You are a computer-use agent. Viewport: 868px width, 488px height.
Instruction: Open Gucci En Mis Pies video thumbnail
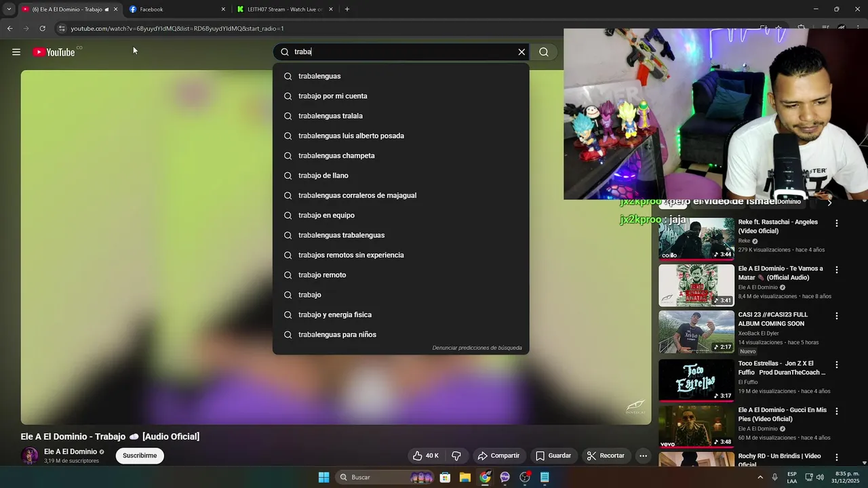(x=696, y=427)
